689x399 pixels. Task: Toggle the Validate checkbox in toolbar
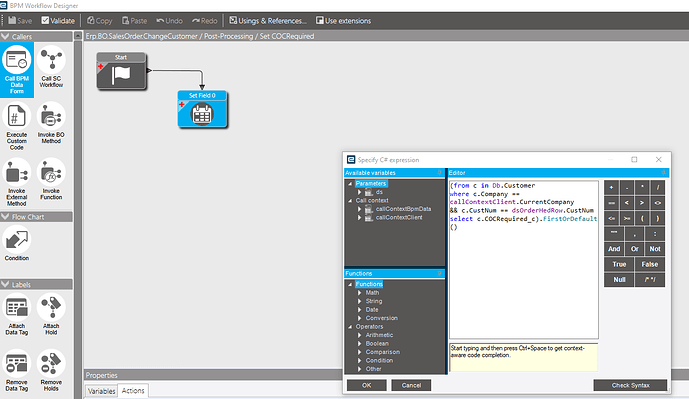coord(58,21)
